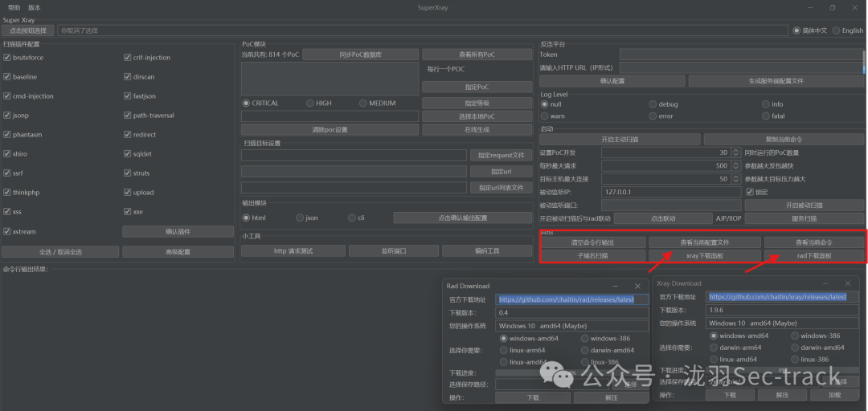Click 查看所有PoC button
The image size is (868, 411).
[477, 55]
